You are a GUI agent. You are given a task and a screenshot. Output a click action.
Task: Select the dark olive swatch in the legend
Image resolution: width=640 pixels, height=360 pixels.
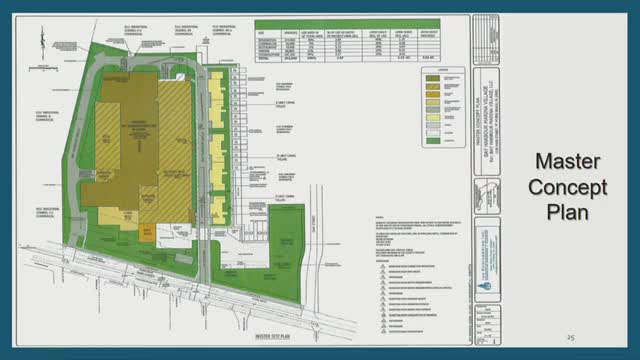pyautogui.click(x=433, y=78)
